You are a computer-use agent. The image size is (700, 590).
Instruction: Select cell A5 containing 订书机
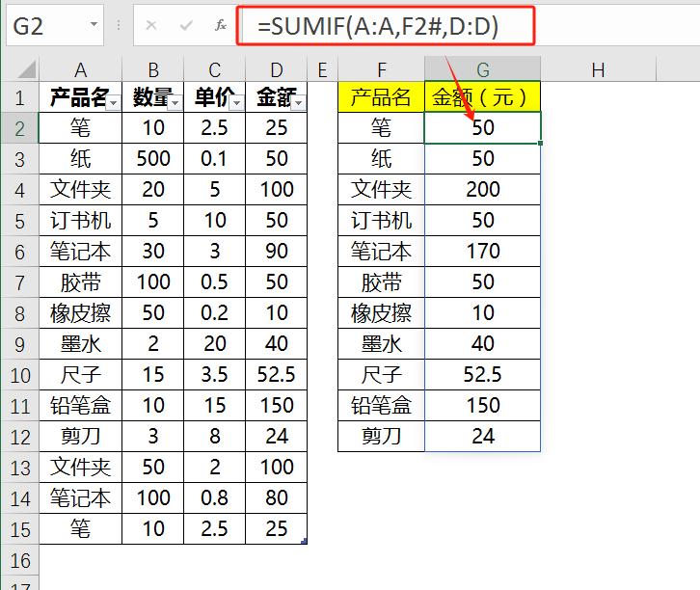point(80,221)
